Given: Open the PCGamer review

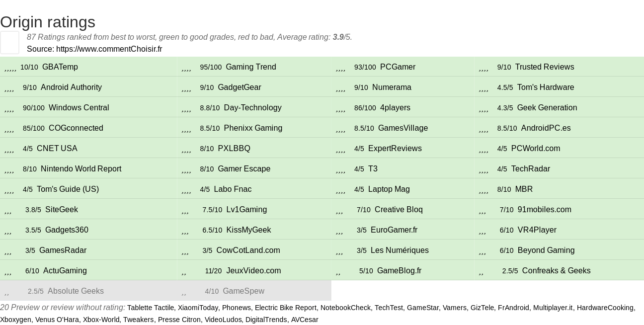Looking at the screenshot, I should (x=398, y=67).
